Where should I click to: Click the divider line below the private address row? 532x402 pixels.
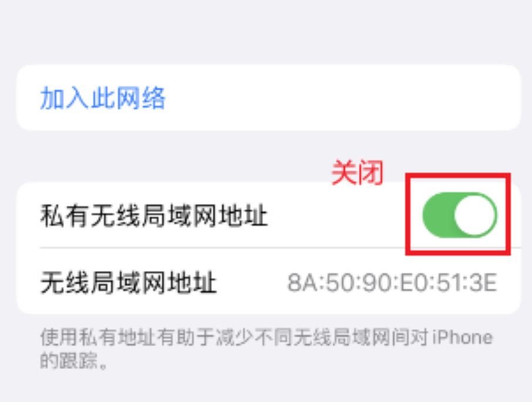(280, 248)
